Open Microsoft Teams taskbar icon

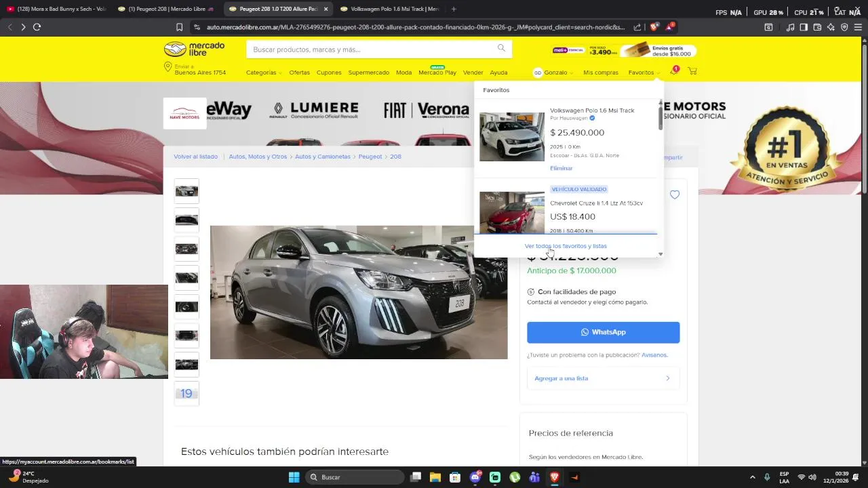(534, 477)
